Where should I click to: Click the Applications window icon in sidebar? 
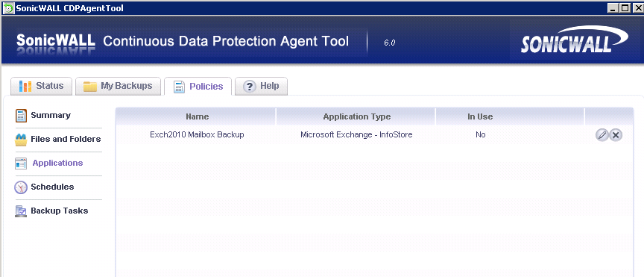pos(21,164)
